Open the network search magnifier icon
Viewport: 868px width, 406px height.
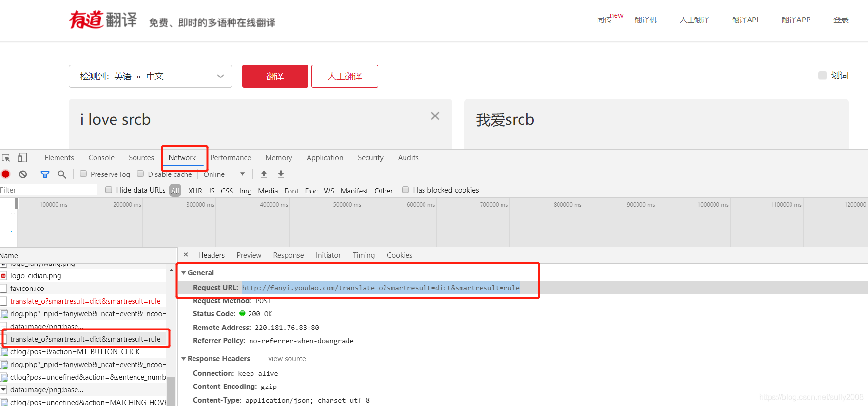pos(62,174)
